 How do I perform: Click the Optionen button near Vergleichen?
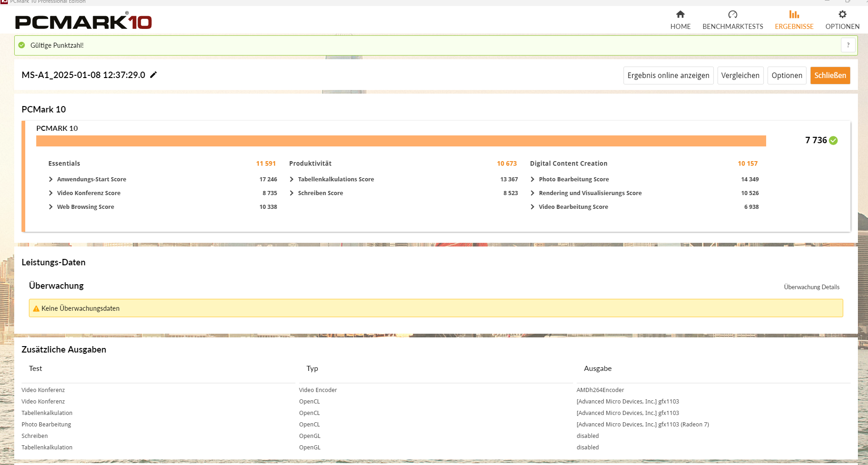coord(787,75)
